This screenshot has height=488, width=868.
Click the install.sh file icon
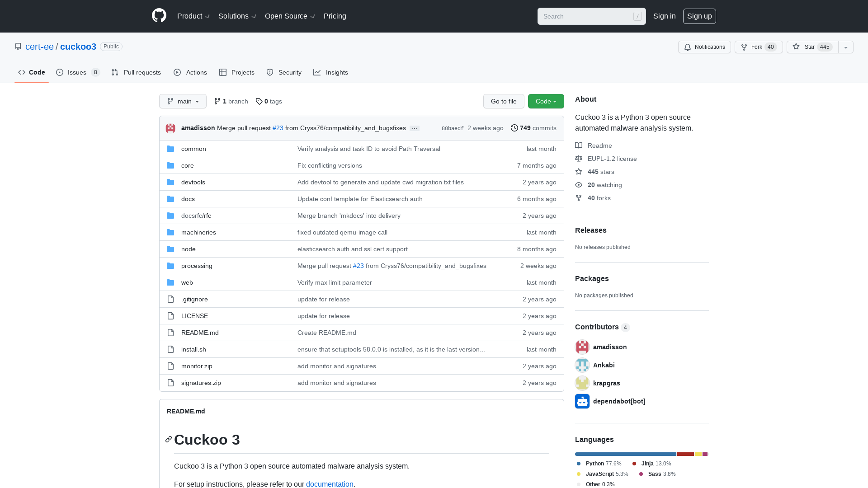click(170, 349)
